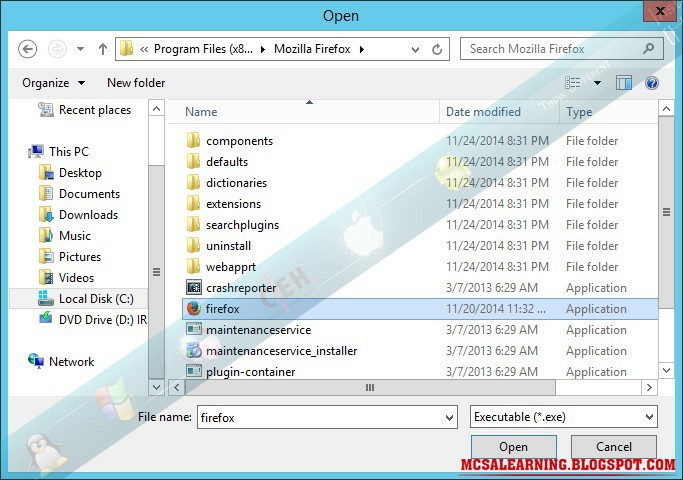Click the Back navigation arrow
Screen dimensions: 683x480
click(27, 49)
